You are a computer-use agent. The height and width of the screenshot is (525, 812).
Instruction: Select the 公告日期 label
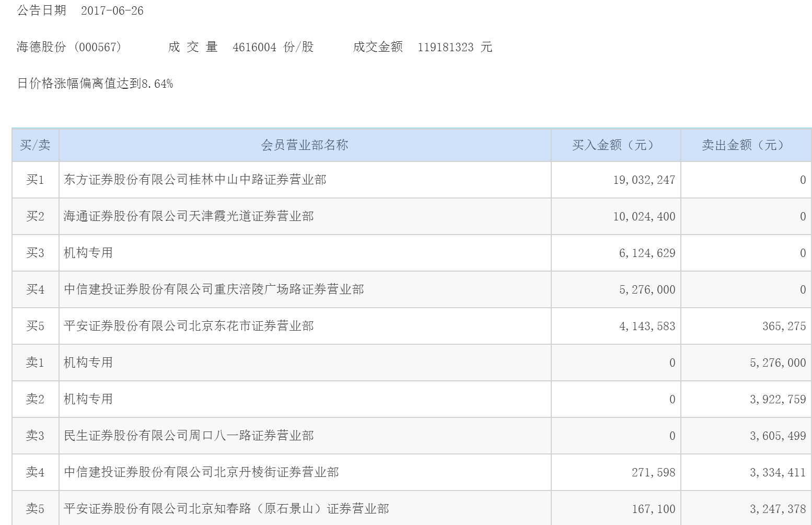tap(42, 11)
